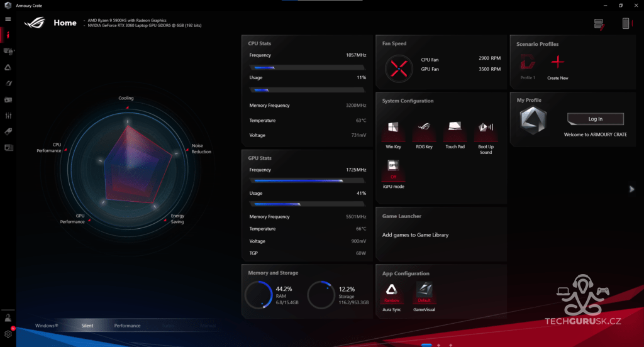This screenshot has height=347, width=644.
Task: Open user account icon in sidebar
Action: [8, 317]
